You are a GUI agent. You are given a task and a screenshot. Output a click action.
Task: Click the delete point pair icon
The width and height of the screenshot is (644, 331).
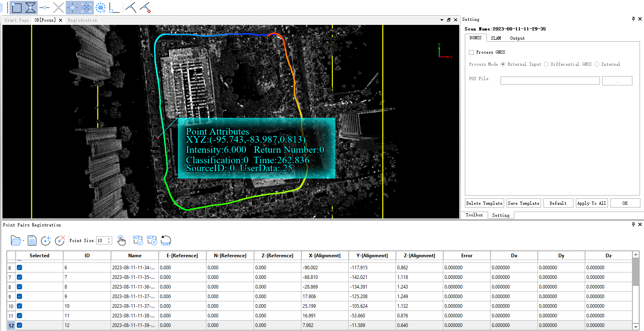pos(60,240)
